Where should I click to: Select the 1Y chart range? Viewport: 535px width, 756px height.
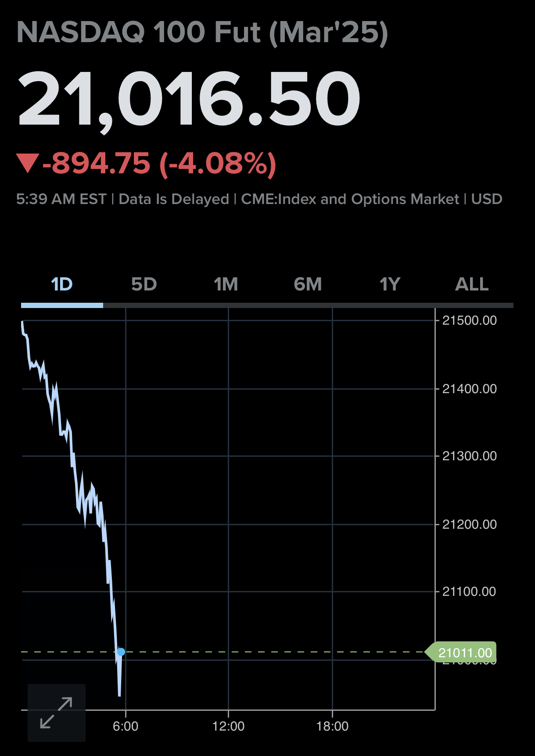(390, 285)
